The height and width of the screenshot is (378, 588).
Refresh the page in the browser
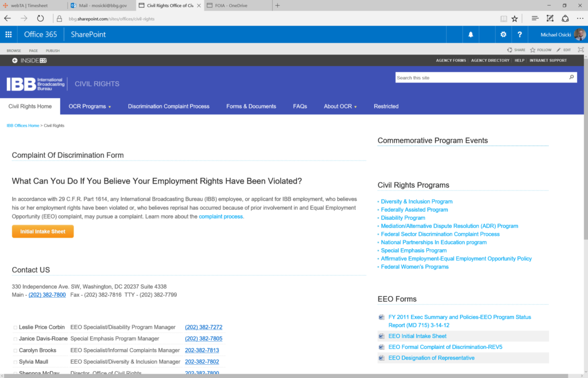[40, 18]
